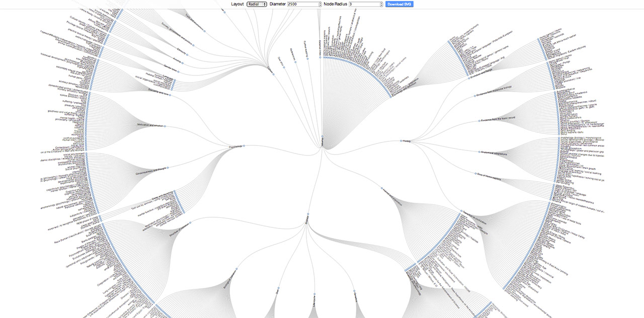Select the Habitat and population node

(x=382, y=189)
